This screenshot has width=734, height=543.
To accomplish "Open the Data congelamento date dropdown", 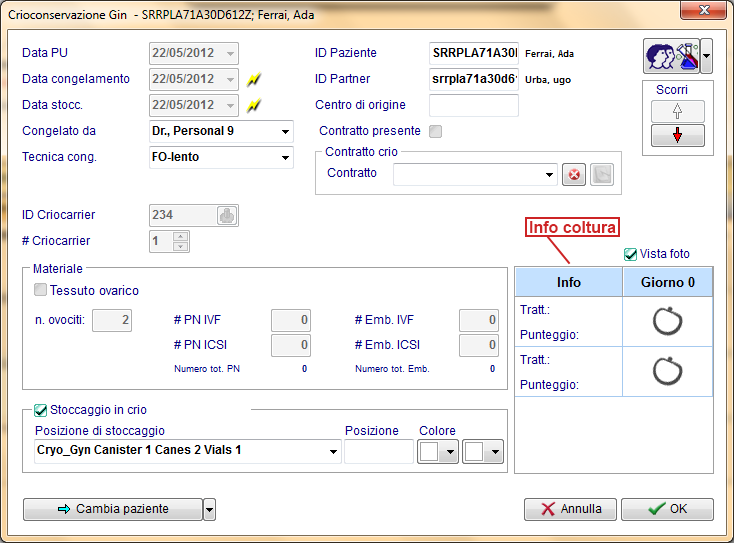I will pos(230,80).
